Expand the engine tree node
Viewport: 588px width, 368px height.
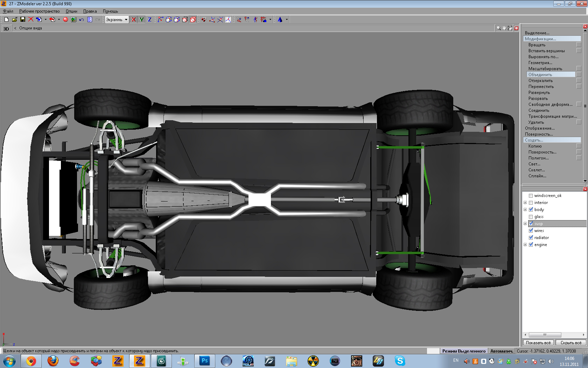pyautogui.click(x=525, y=245)
